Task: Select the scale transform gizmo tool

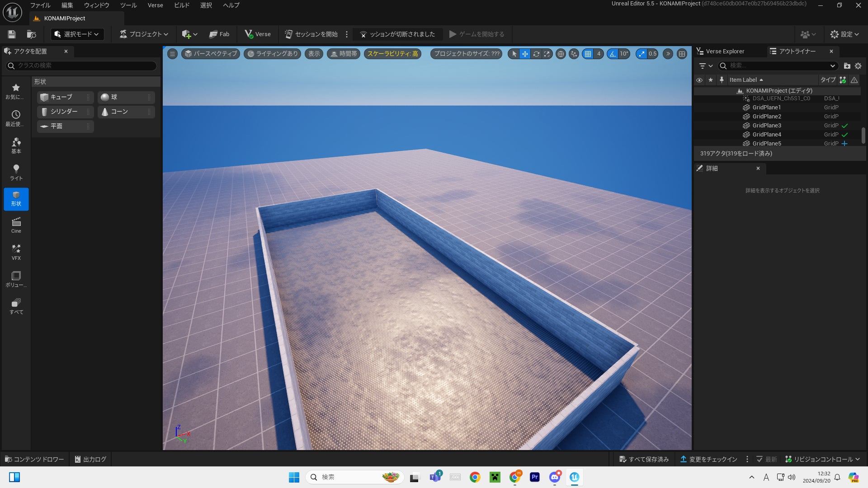Action: [x=547, y=54]
